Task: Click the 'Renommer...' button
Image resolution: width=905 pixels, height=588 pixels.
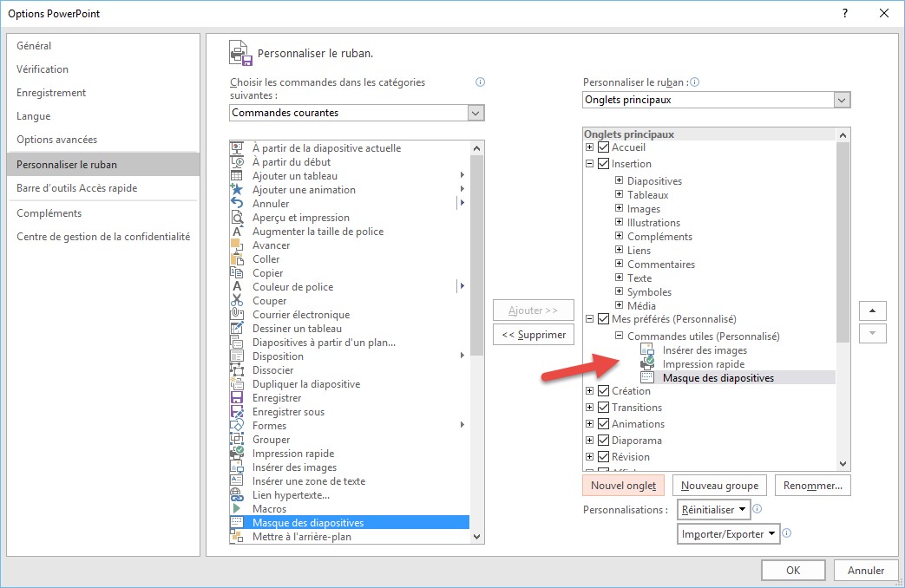Action: [813, 486]
